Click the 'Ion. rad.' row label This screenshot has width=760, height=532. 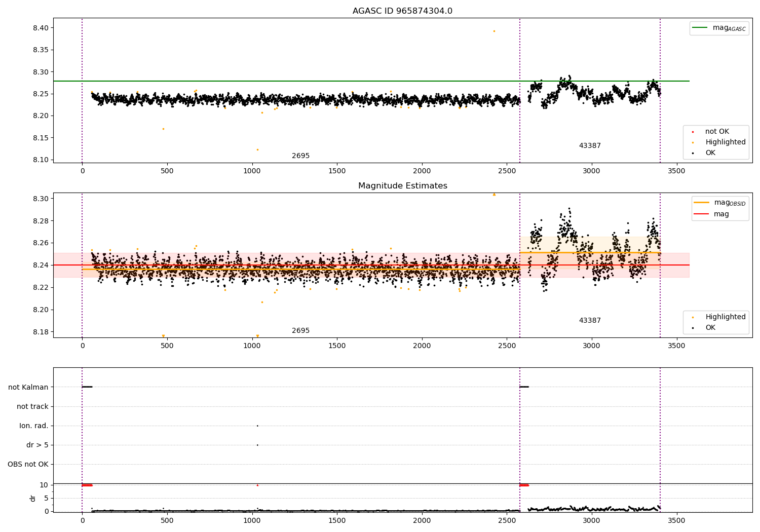pos(34,426)
